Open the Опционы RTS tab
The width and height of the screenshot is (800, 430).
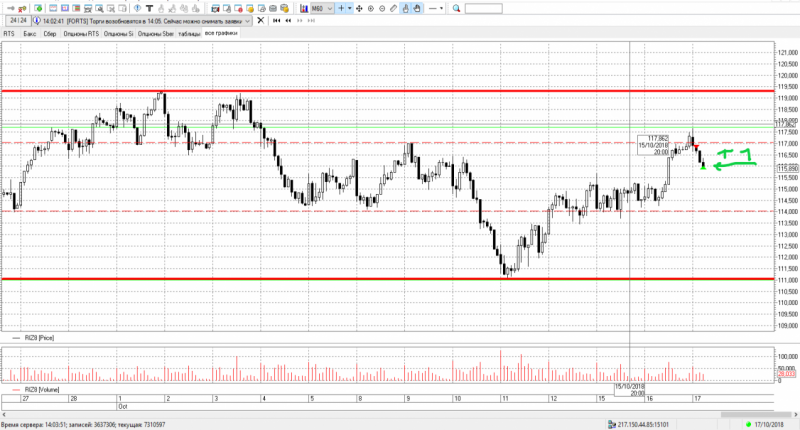coord(81,34)
